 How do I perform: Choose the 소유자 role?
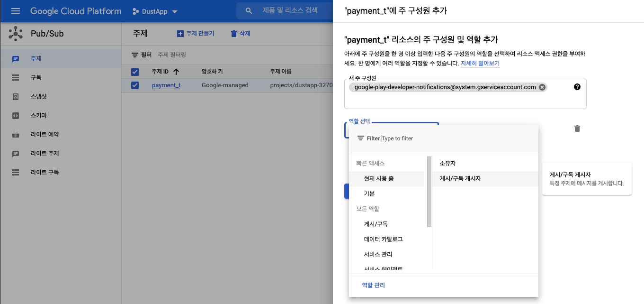point(485,163)
